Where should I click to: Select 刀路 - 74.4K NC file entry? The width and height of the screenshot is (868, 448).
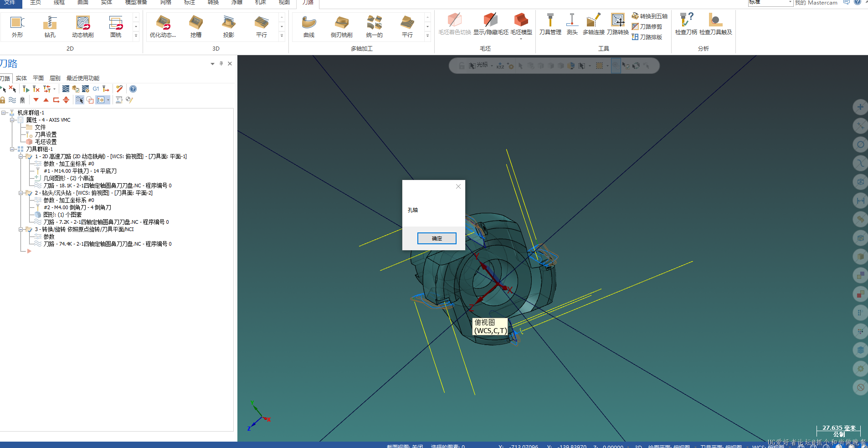(x=108, y=244)
